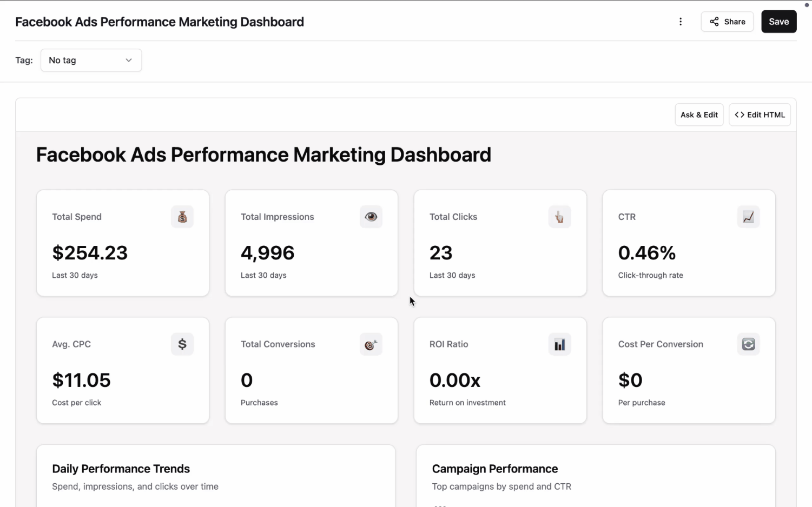
Task: Click the dollar sign icon on Avg. CPC
Action: click(x=182, y=344)
